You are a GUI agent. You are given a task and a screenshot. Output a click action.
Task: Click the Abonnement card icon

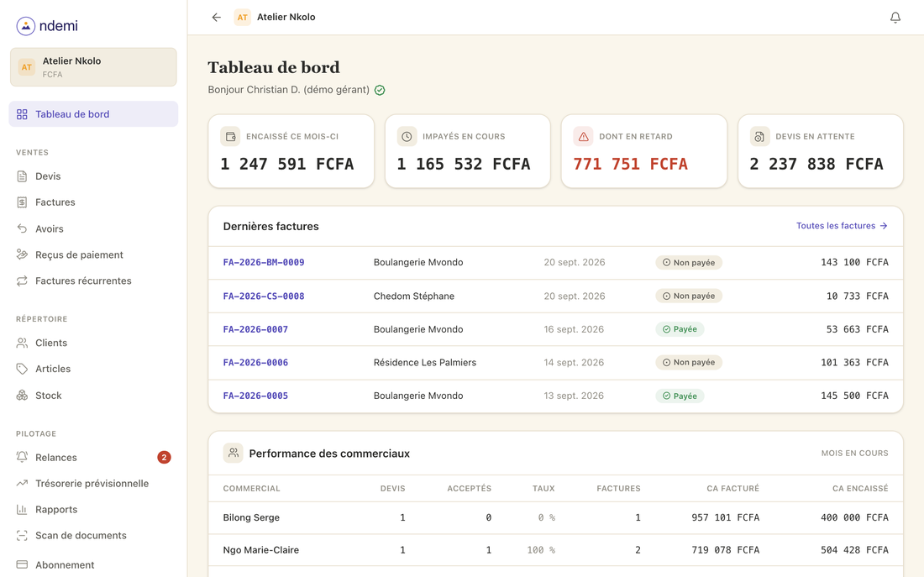(x=22, y=564)
